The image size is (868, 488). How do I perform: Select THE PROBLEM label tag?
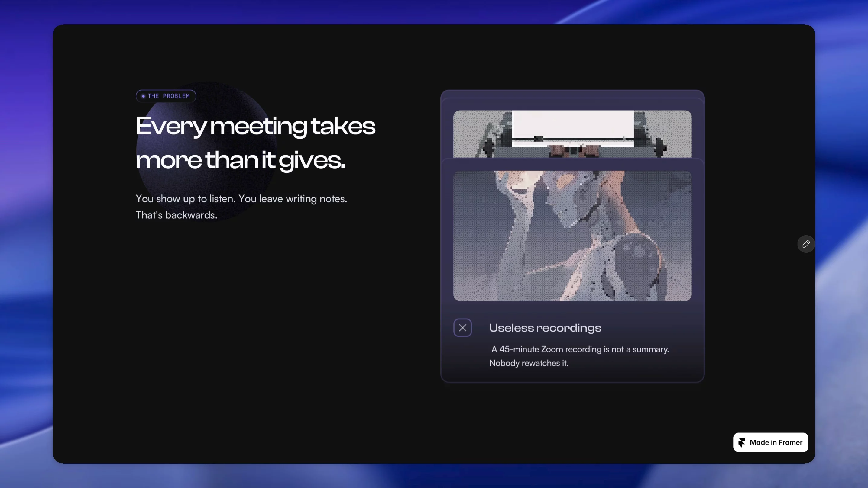pyautogui.click(x=166, y=96)
